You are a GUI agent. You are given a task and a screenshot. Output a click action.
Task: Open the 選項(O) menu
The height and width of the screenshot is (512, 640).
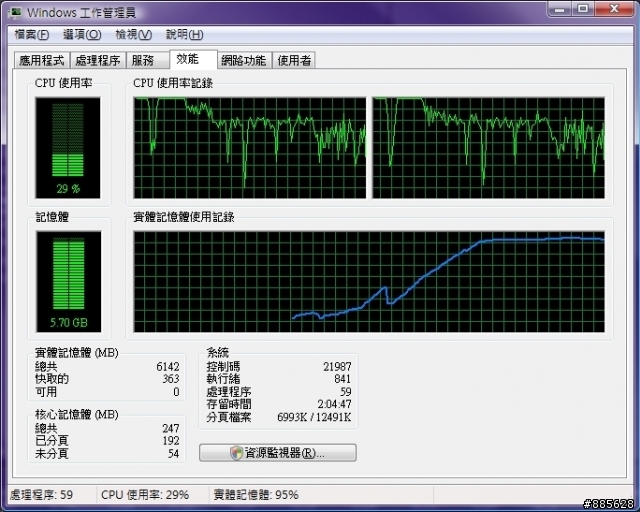coord(82,35)
